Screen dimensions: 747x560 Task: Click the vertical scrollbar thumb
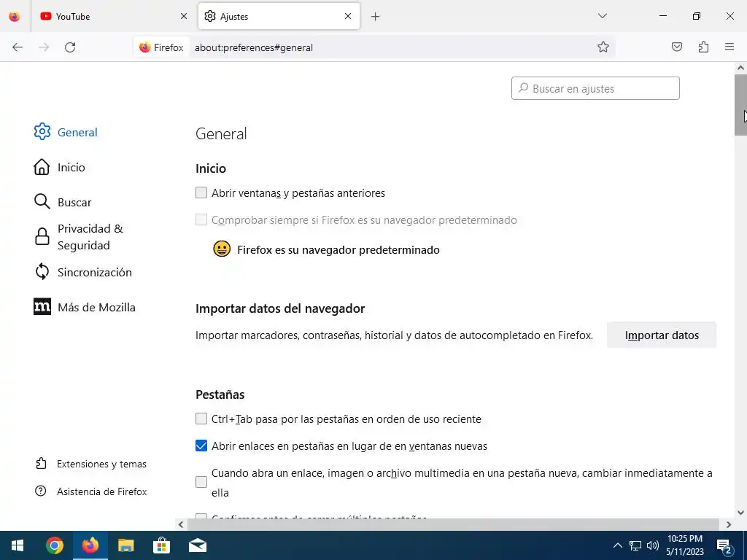tap(740, 105)
